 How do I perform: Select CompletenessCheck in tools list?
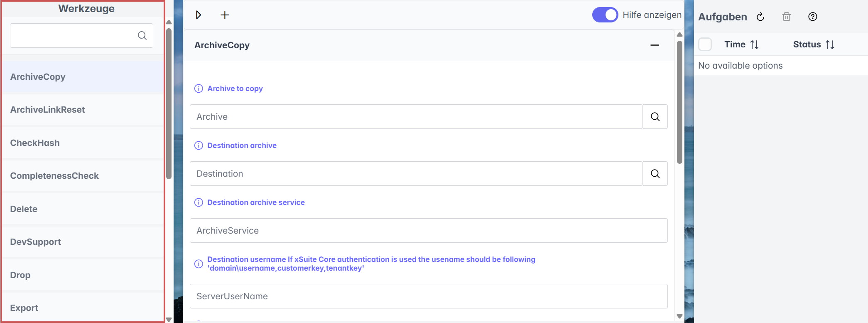[x=54, y=176]
